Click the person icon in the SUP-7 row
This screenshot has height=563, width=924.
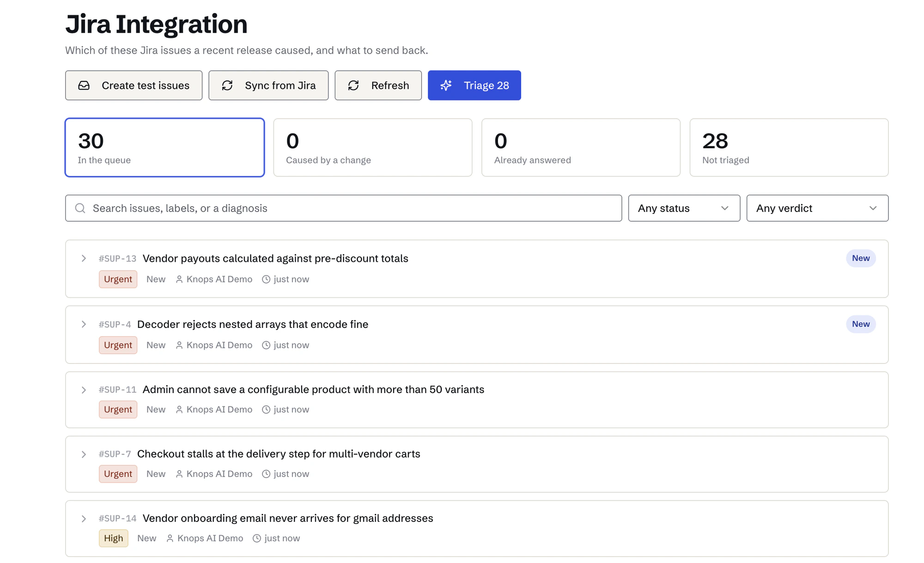click(179, 474)
